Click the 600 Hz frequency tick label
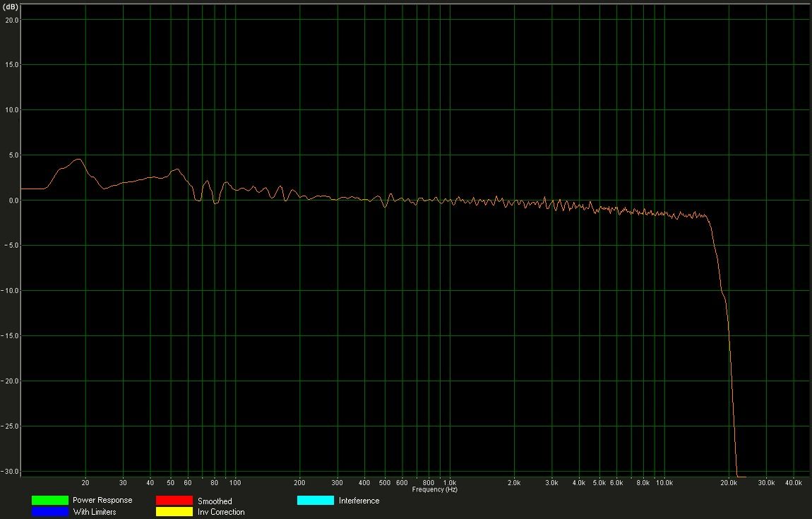 click(x=402, y=483)
